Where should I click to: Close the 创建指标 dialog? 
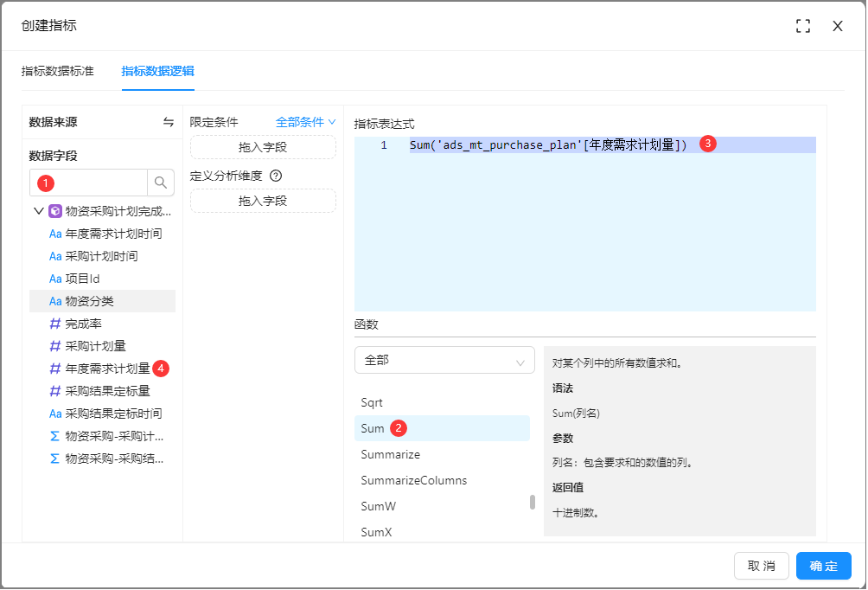click(837, 26)
